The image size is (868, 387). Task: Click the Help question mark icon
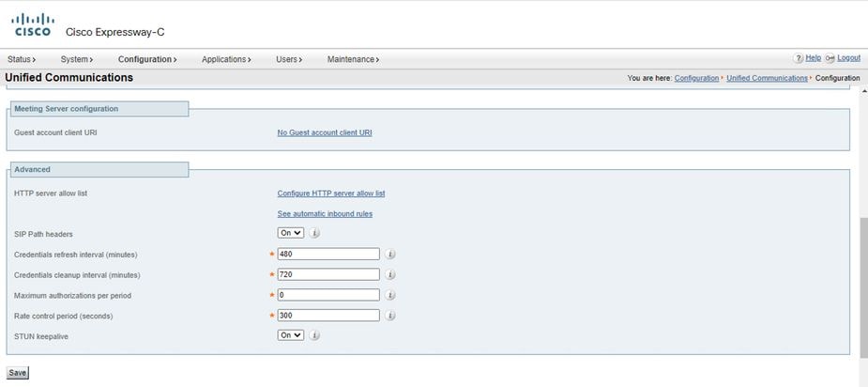point(799,58)
